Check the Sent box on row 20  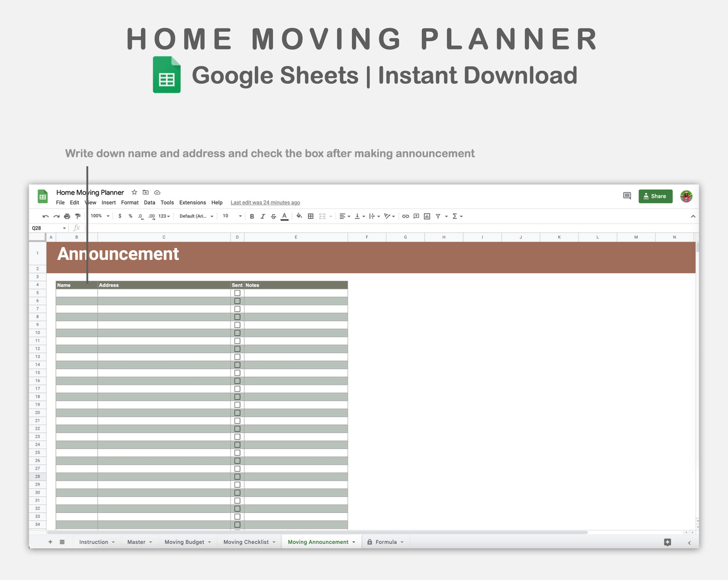237,412
